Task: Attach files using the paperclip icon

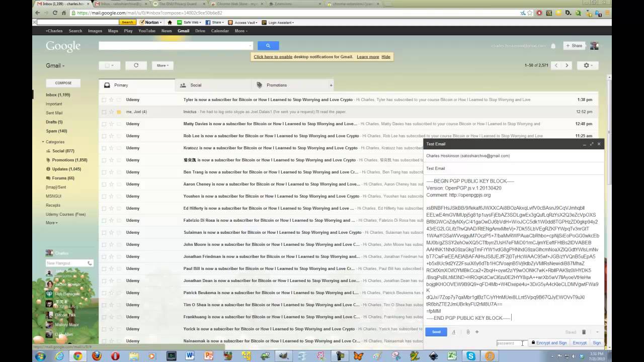Action: click(x=468, y=332)
